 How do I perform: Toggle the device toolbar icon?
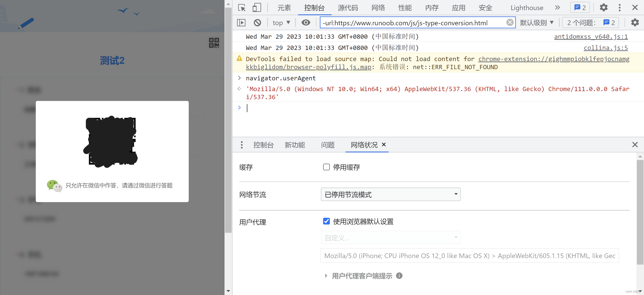click(x=257, y=8)
